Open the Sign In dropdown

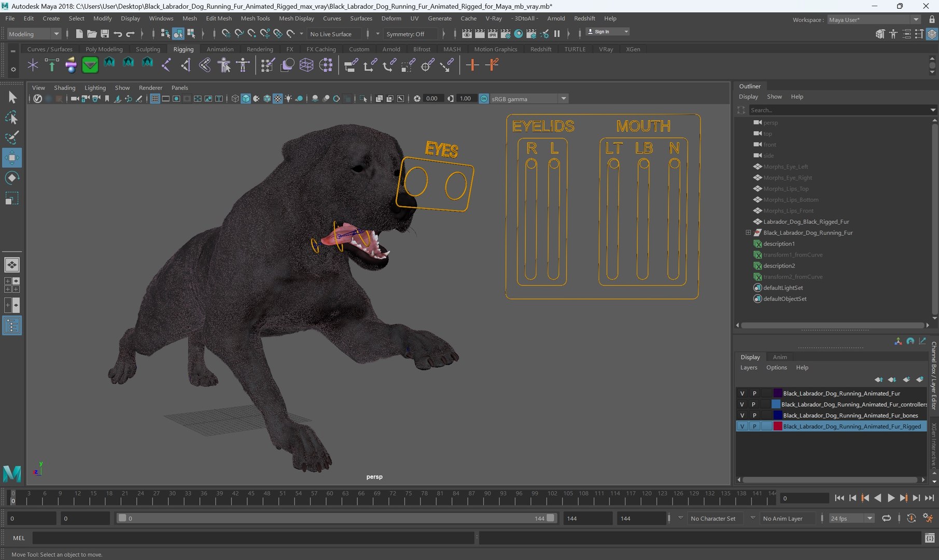click(608, 32)
